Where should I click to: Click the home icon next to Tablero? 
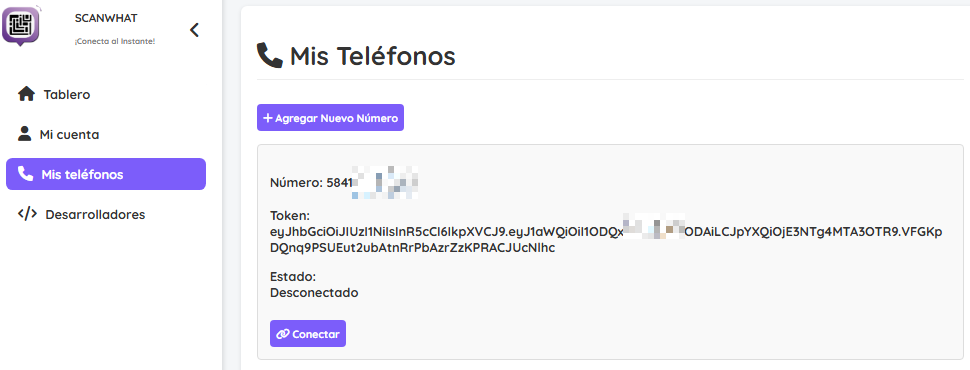pos(26,95)
